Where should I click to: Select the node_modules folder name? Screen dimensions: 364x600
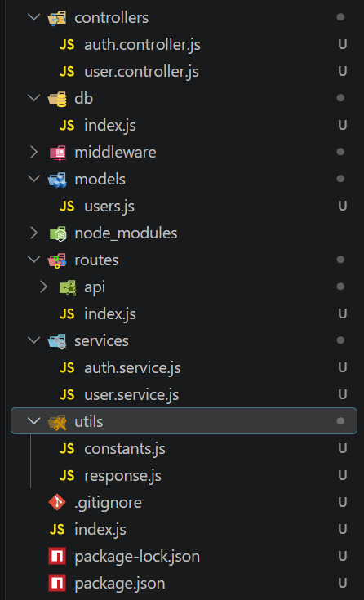click(x=126, y=233)
